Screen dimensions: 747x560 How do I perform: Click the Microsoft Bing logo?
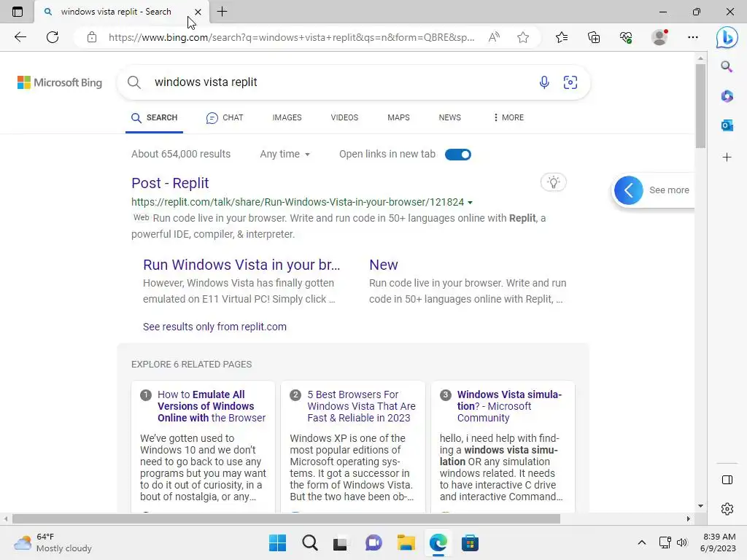click(x=60, y=82)
